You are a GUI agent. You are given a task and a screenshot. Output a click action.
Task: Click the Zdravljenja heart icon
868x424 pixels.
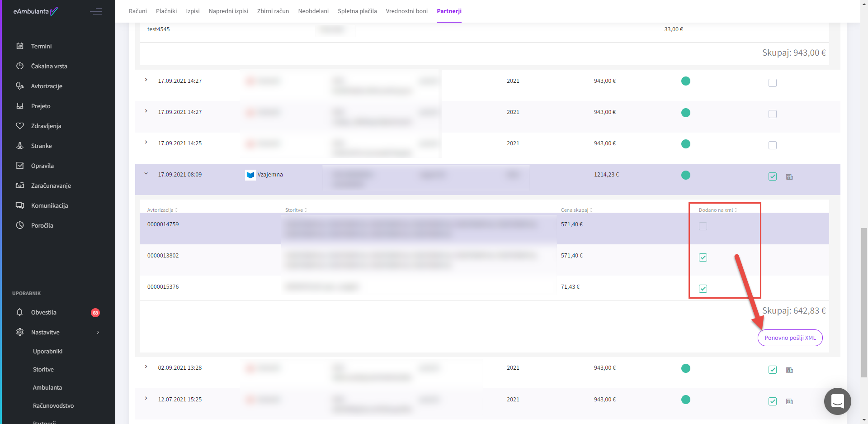coord(20,126)
